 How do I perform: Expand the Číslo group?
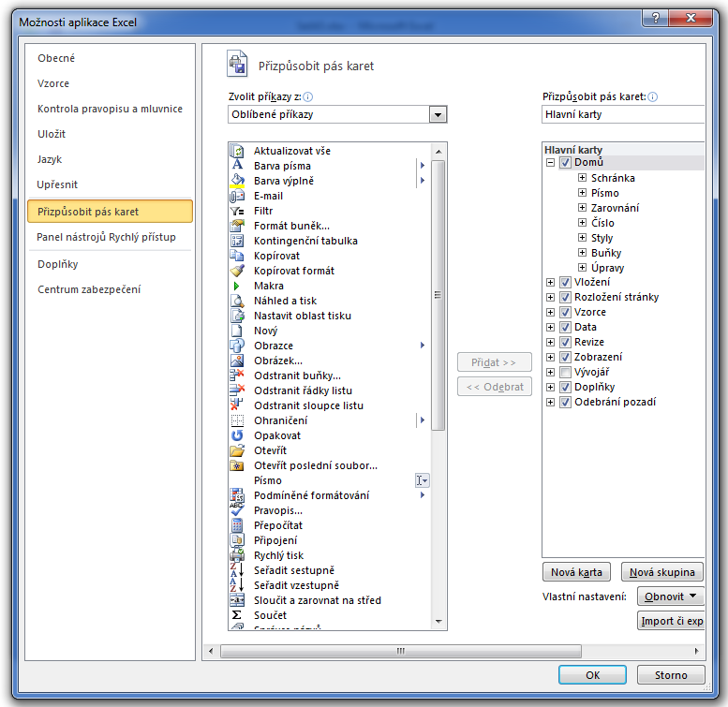(x=582, y=222)
